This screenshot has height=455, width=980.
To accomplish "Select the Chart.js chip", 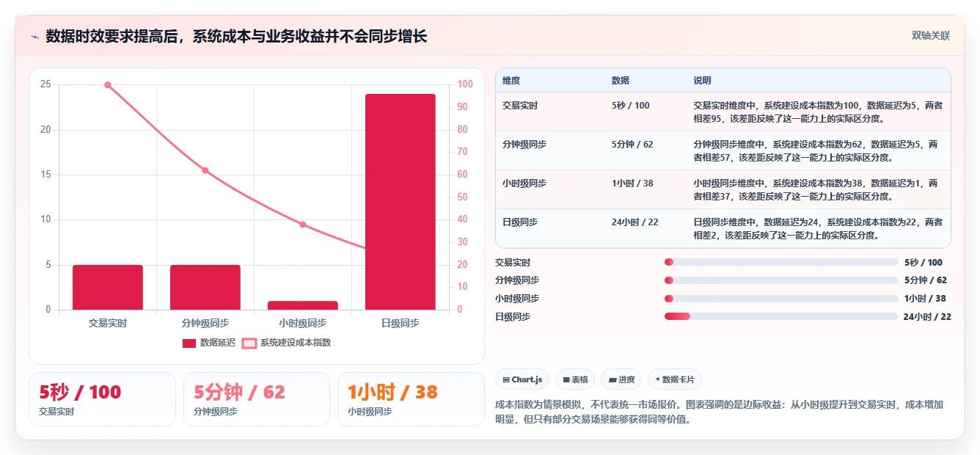I will (522, 379).
